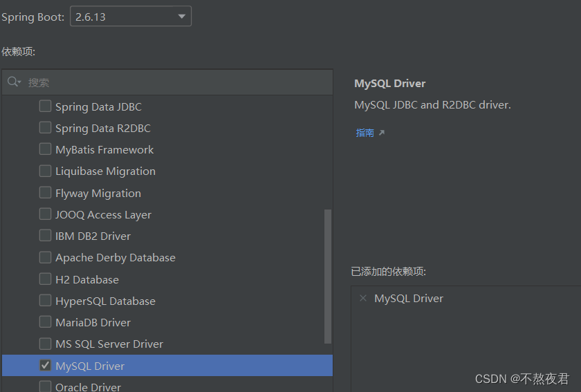
Task: Tick the Liquibase Migration checkbox
Action: click(x=45, y=171)
